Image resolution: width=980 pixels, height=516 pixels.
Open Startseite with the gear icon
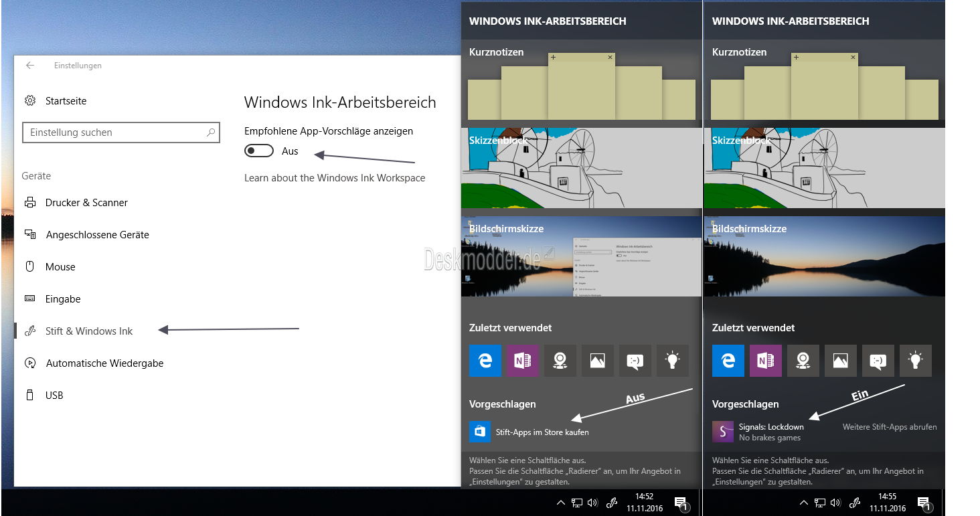point(56,101)
